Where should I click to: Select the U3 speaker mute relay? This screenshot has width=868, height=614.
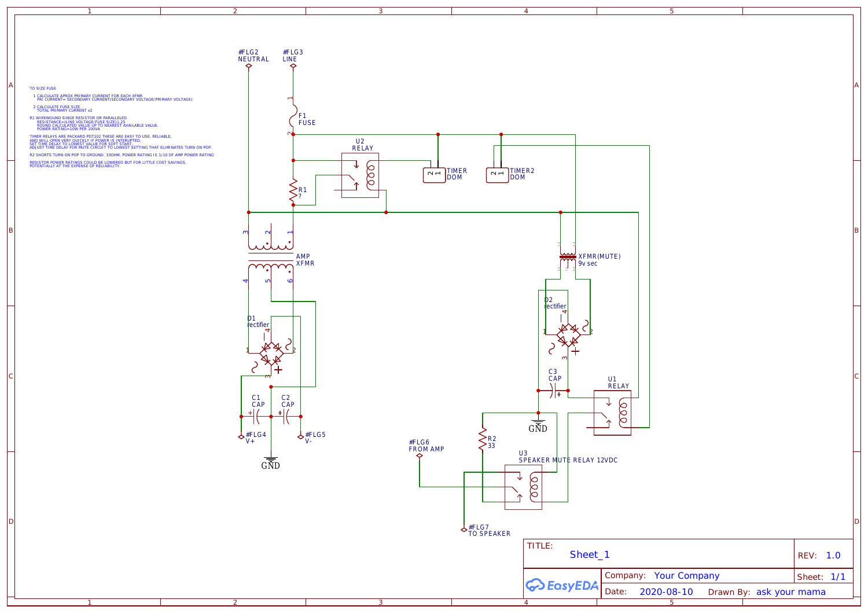[x=523, y=487]
